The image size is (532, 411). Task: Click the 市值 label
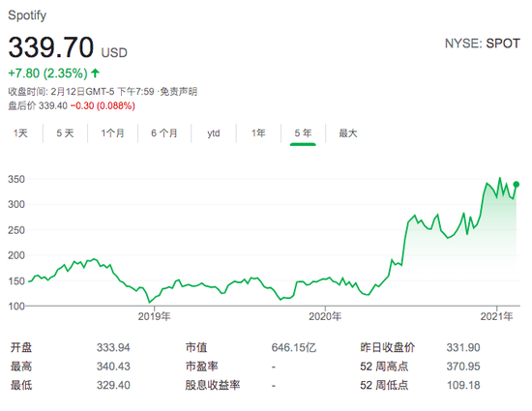[196, 347]
